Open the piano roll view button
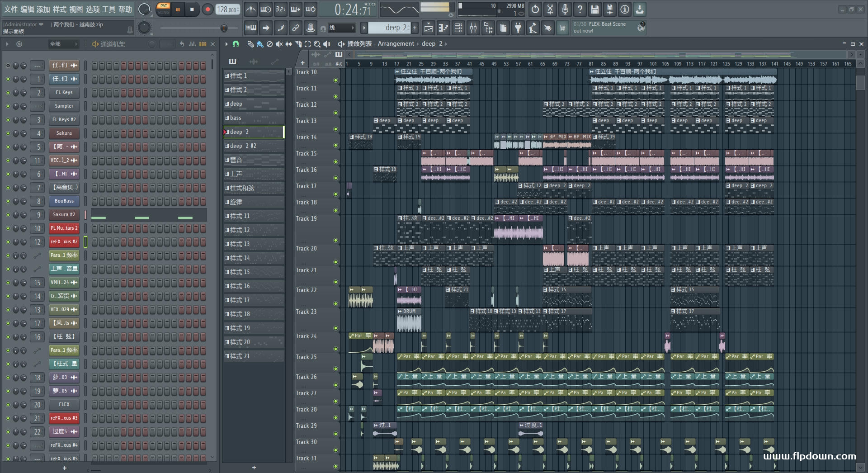Viewport: 868px width, 473px height. (x=443, y=28)
